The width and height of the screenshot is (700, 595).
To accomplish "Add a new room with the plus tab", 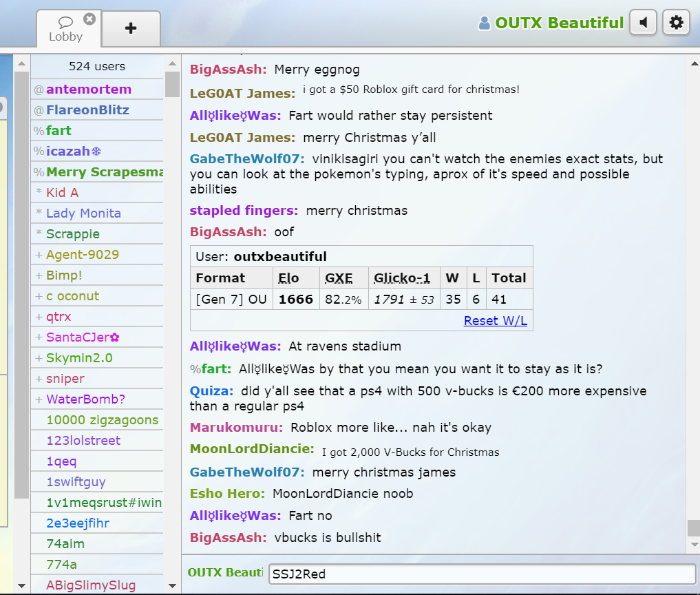I will click(131, 29).
